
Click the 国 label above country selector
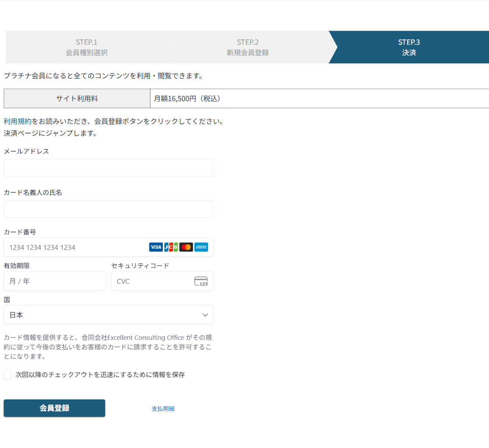tap(7, 300)
